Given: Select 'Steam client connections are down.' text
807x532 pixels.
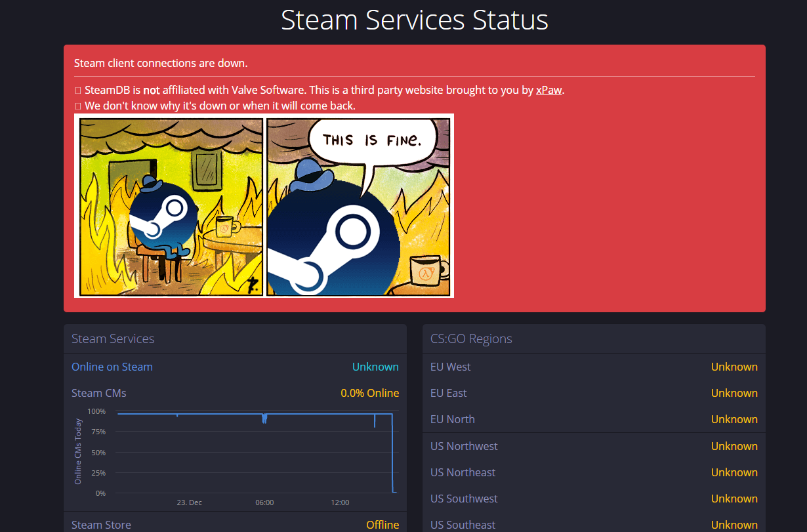Looking at the screenshot, I should (161, 63).
